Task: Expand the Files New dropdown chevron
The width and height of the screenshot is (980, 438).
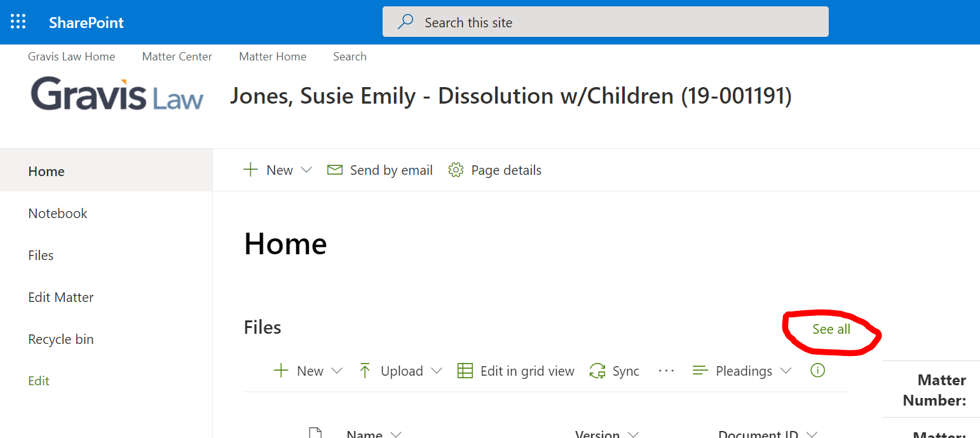Action: point(337,371)
